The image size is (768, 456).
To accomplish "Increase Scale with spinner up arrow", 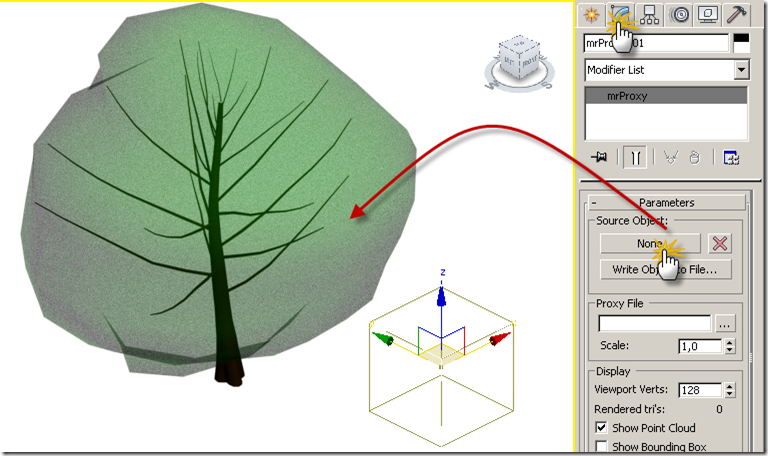I will click(x=730, y=342).
